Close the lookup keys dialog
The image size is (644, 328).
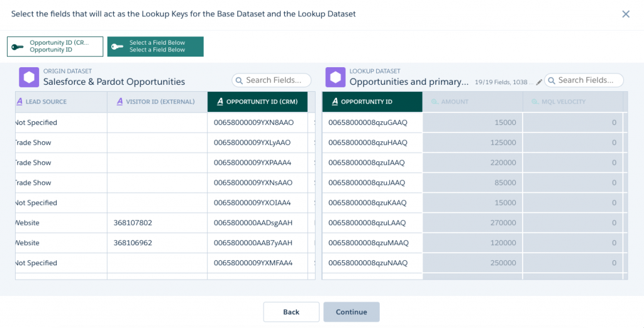pos(626,14)
